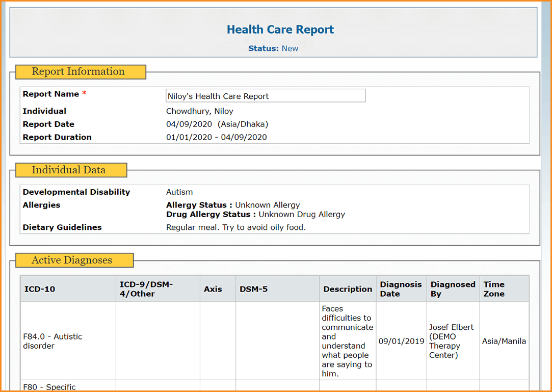
Task: Click the Autism developmental disability value
Action: (179, 192)
